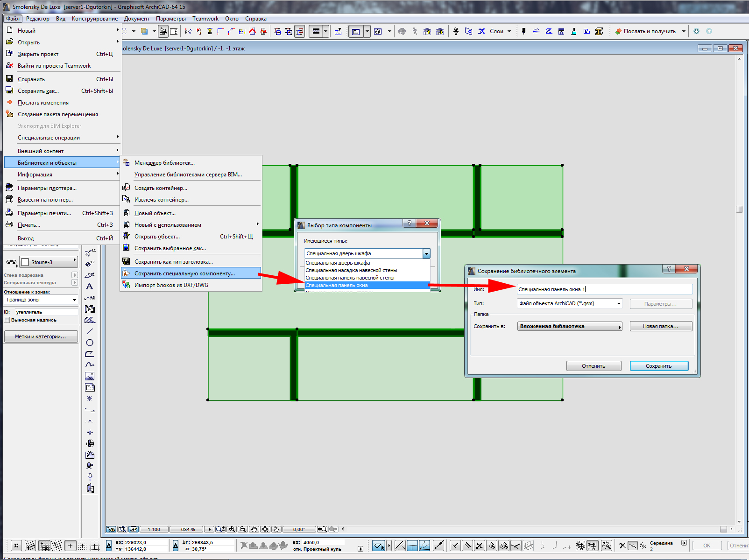Open the component type dropdown arrow
This screenshot has height=560, width=749.
pyautogui.click(x=426, y=253)
